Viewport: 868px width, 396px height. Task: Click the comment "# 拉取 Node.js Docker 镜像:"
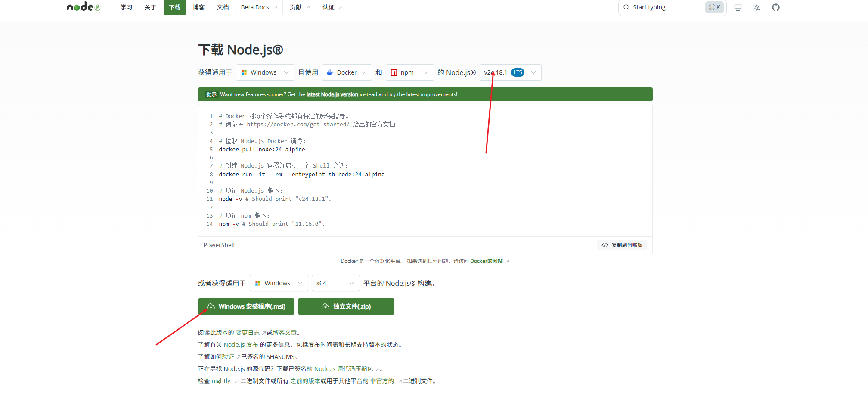pyautogui.click(x=262, y=141)
